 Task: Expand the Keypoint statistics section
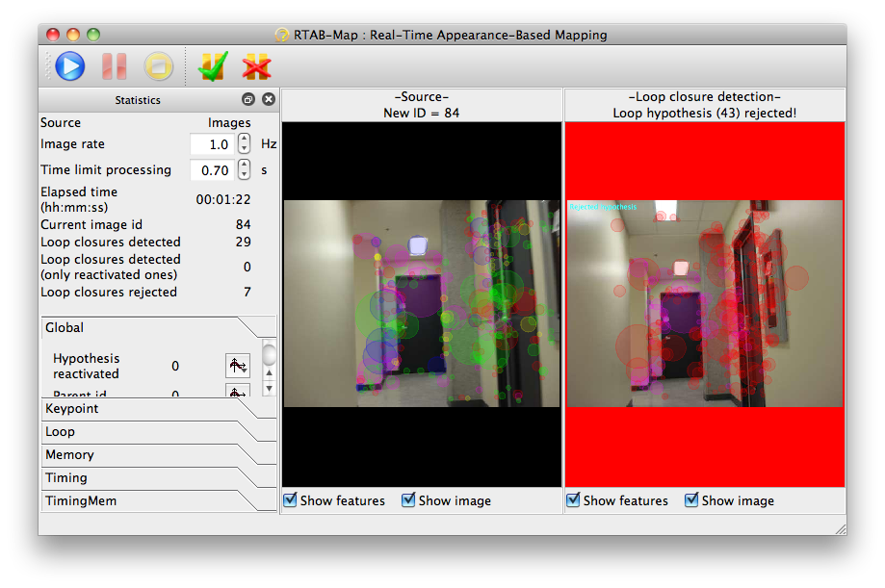click(159, 409)
